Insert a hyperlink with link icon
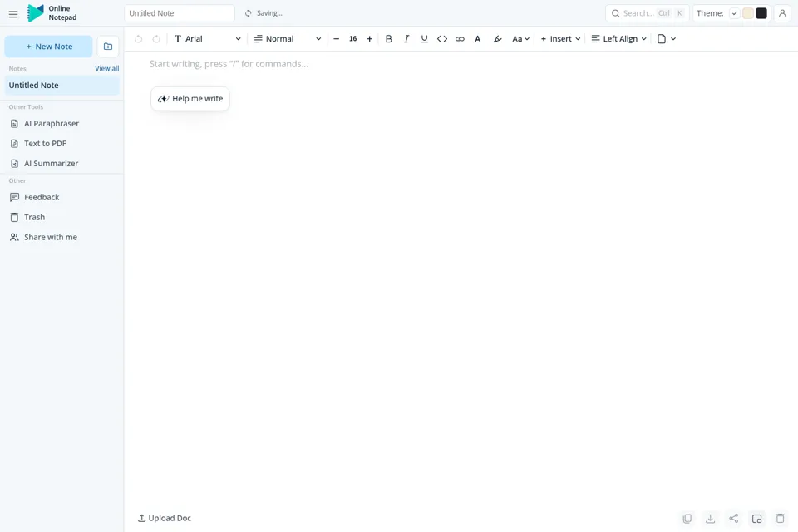 (460, 39)
